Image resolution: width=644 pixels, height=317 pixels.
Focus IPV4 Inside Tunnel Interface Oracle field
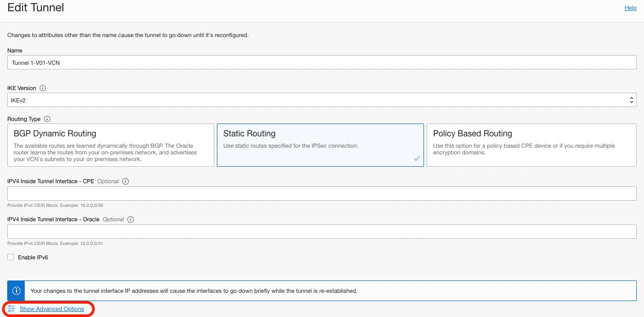coord(322,232)
